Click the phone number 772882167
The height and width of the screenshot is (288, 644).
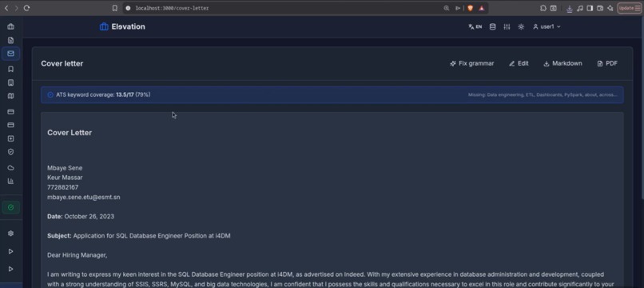(63, 187)
